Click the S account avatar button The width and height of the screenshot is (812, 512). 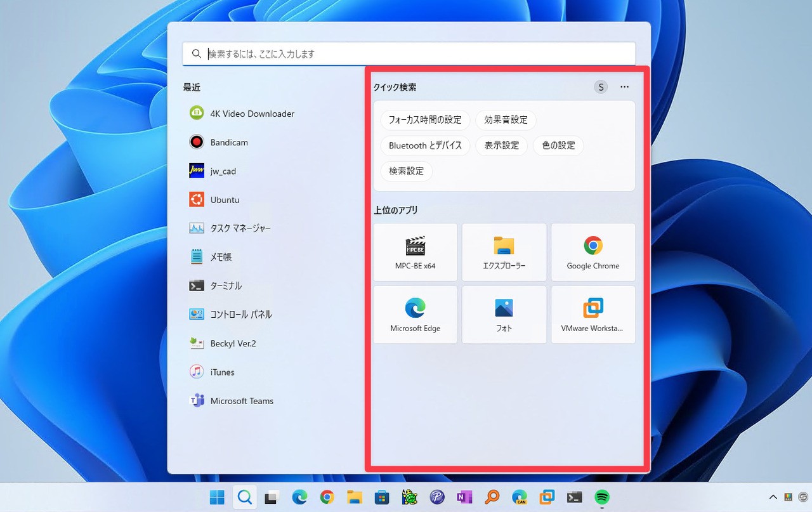[600, 87]
